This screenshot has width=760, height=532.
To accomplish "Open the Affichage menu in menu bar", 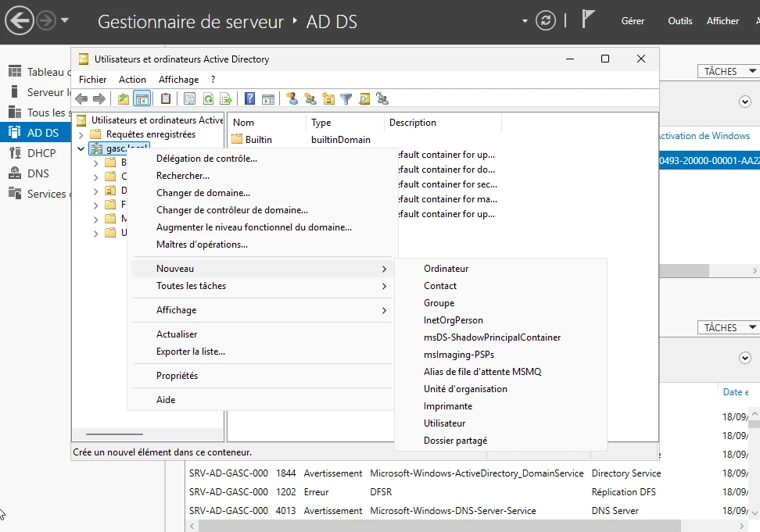I will pyautogui.click(x=178, y=80).
